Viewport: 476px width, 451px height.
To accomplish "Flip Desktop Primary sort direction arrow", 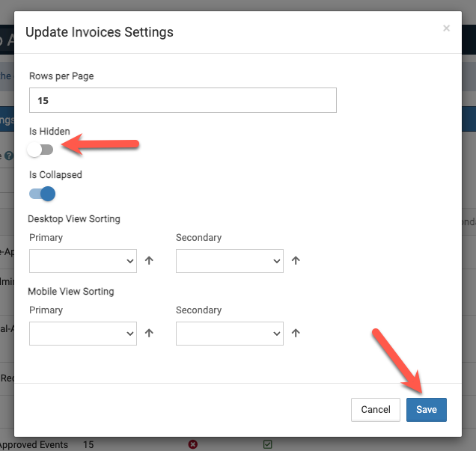I will 150,261.
